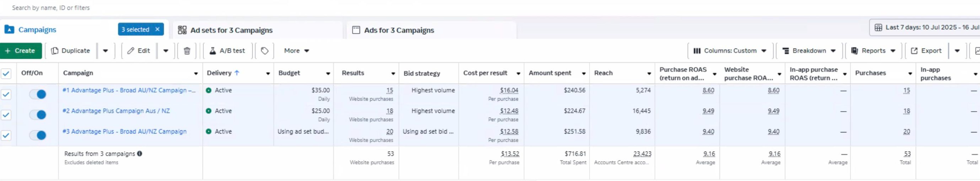Expand the Columns: Custom dropdown
Screen dimensions: 980x181
(x=730, y=51)
